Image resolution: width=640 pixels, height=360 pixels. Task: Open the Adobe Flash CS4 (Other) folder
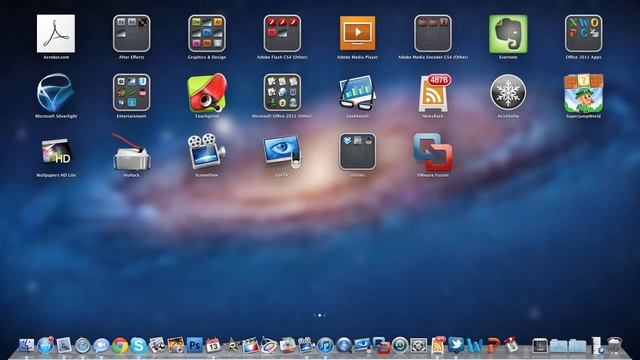(282, 33)
